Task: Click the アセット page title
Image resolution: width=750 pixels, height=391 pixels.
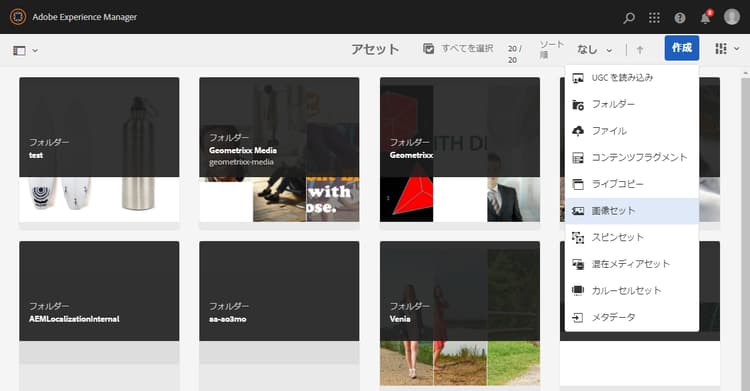Action: click(x=375, y=49)
